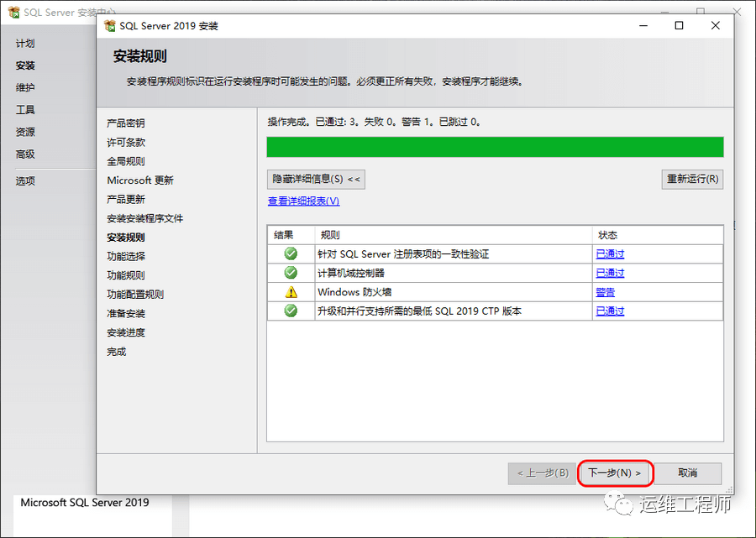Click the 完成 step in wizard list

[116, 352]
